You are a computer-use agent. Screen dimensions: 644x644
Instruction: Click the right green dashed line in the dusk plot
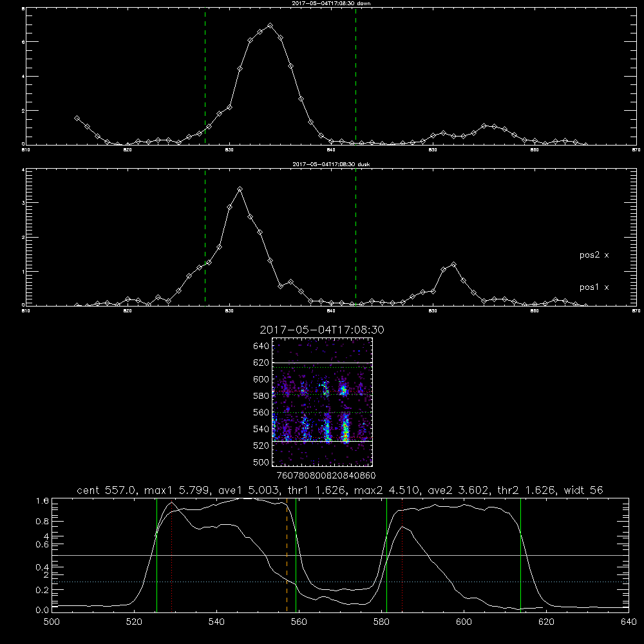pos(355,237)
